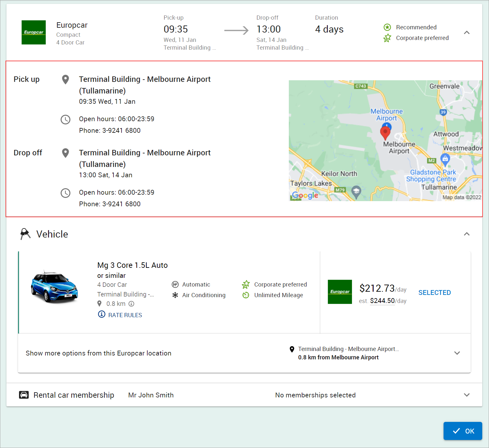Screen dimensions: 489x448
Task: Click the Drop off location pin icon
Action: coord(65,153)
